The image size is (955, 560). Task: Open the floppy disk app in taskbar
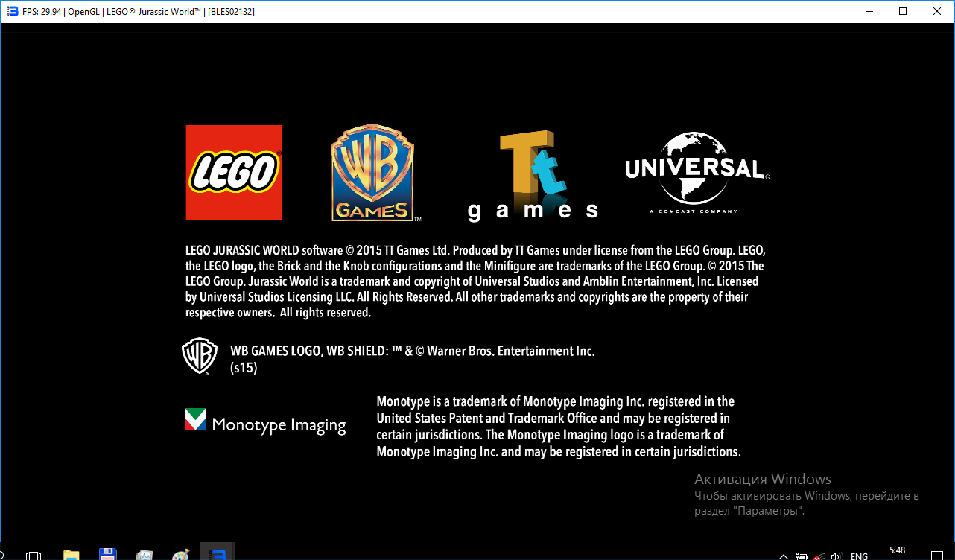click(x=107, y=555)
